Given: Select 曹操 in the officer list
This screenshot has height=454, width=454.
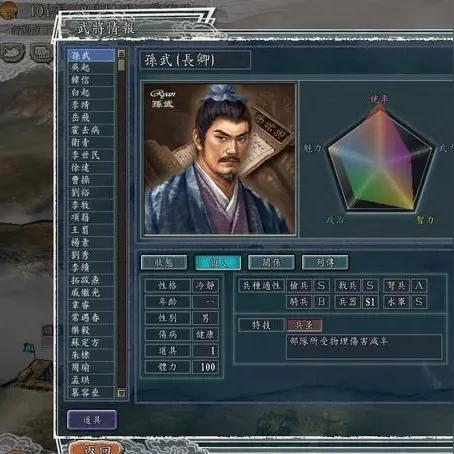Looking at the screenshot, I should coord(91,180).
